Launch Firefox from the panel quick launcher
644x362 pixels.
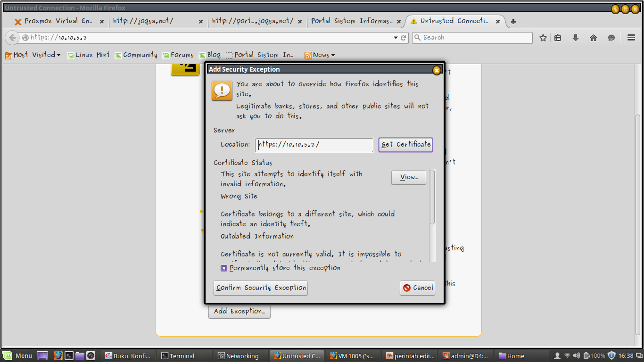point(58,356)
